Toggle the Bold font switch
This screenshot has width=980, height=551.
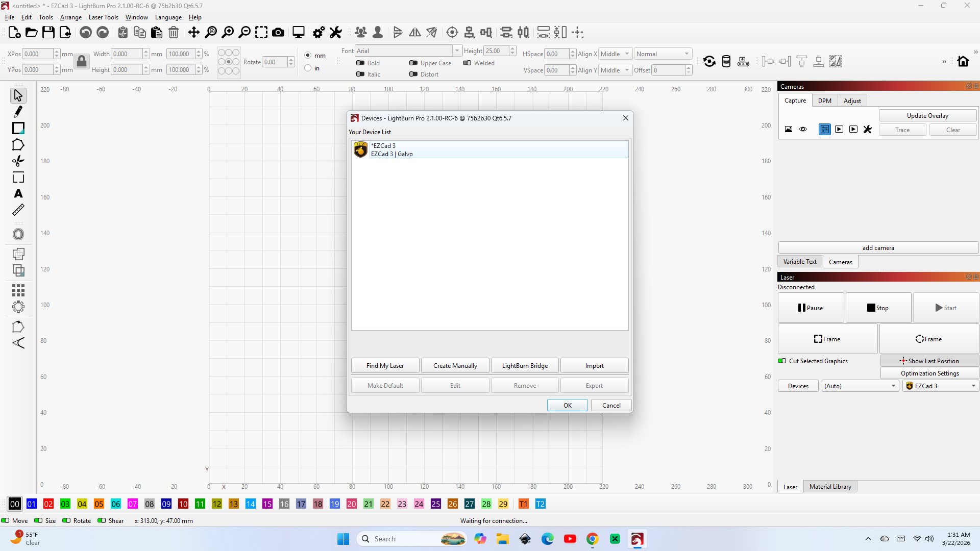360,63
